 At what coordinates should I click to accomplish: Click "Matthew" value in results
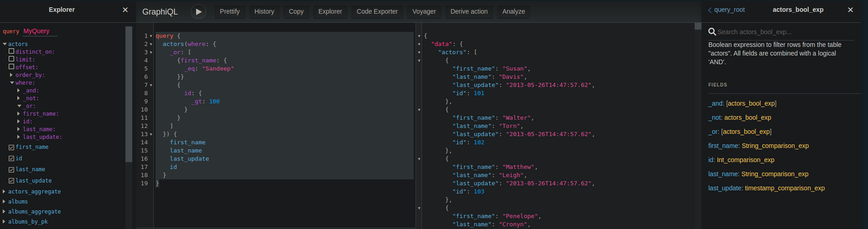(x=519, y=167)
